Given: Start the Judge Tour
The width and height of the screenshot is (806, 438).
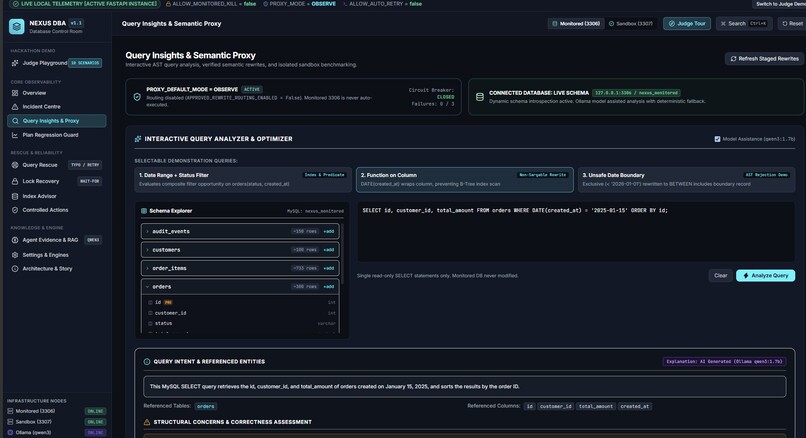Looking at the screenshot, I should [x=687, y=24].
